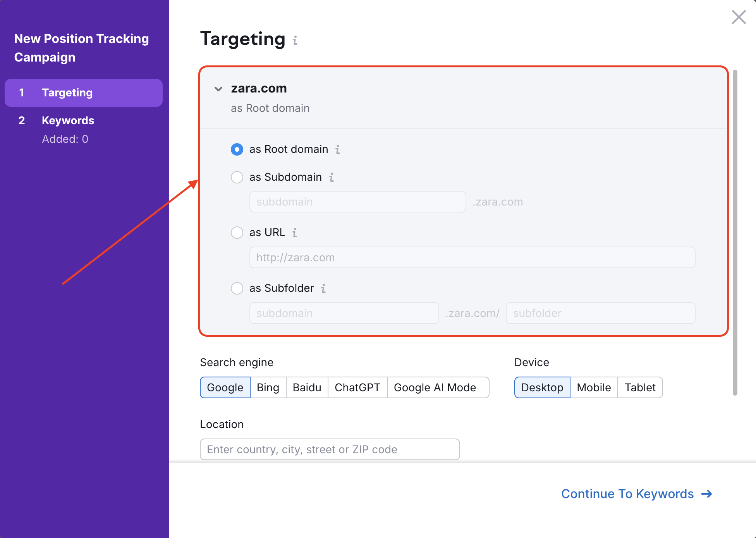
Task: Click the Location input field
Action: (x=330, y=449)
